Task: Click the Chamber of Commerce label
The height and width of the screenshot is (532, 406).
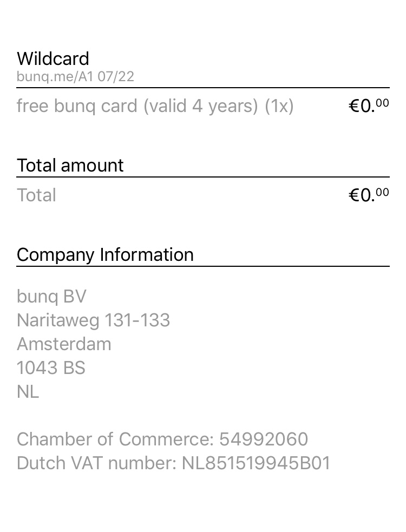Action: point(115,439)
